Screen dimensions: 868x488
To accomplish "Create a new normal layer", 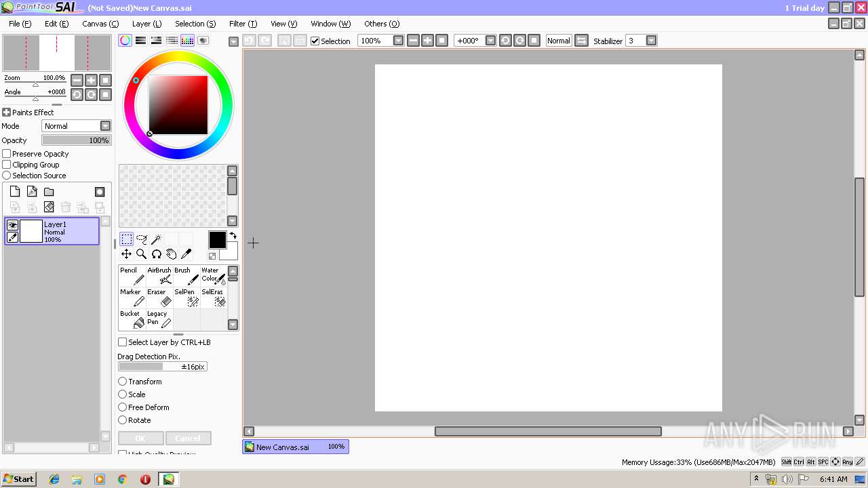I will point(15,192).
